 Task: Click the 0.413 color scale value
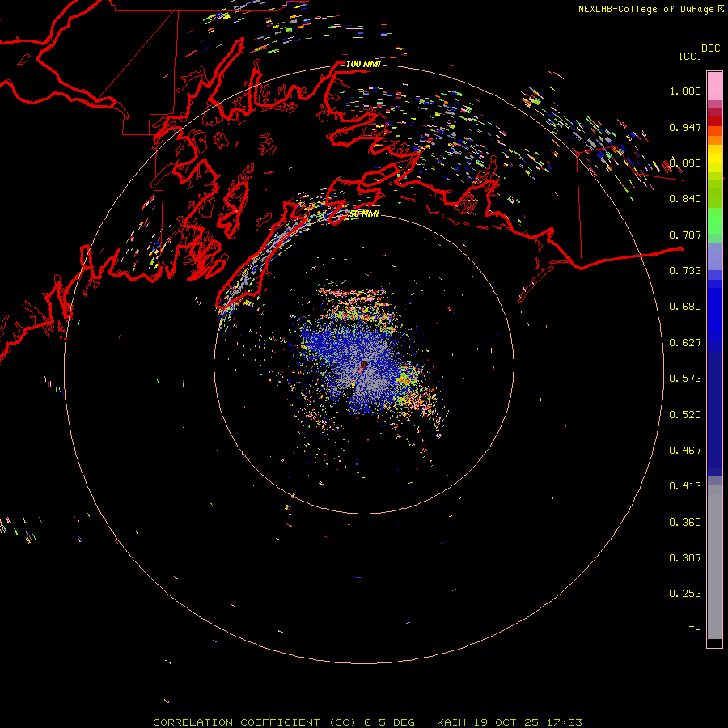click(685, 486)
